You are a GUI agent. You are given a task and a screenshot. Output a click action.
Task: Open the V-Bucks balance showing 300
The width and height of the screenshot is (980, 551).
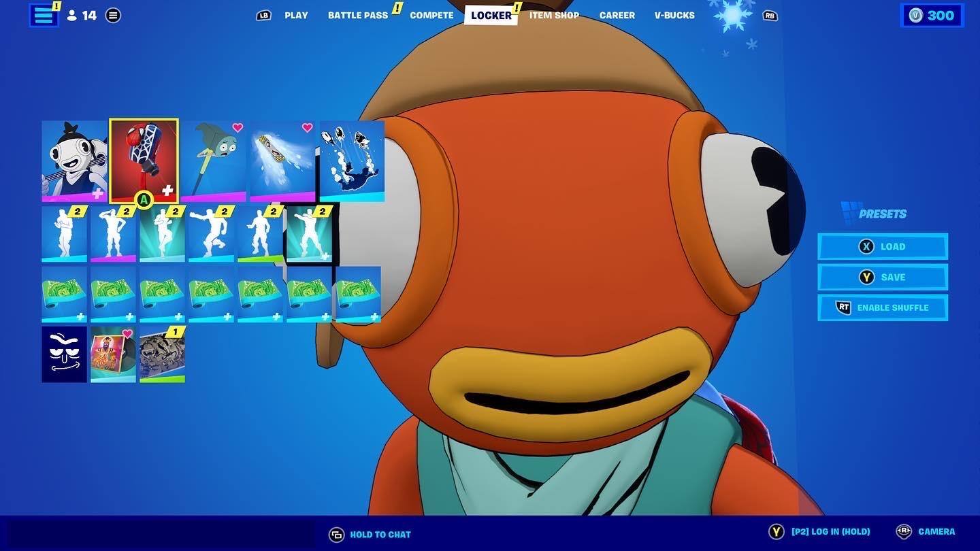click(x=932, y=16)
